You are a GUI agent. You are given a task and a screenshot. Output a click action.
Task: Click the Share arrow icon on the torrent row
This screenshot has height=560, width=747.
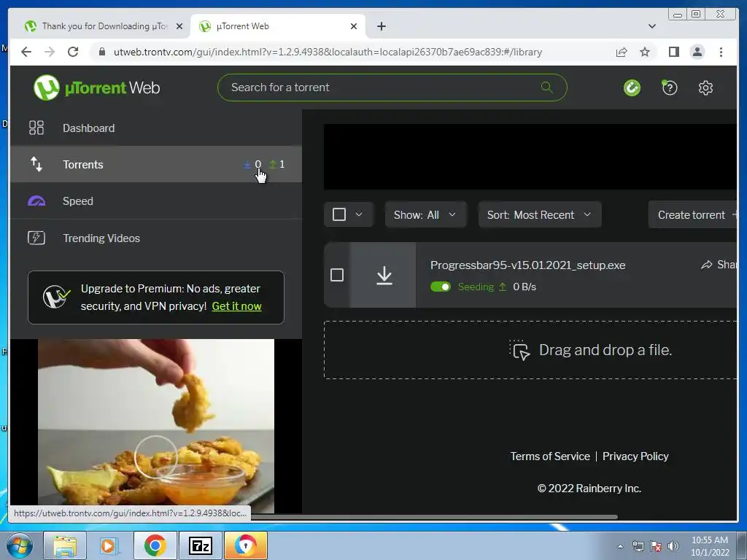(x=706, y=265)
